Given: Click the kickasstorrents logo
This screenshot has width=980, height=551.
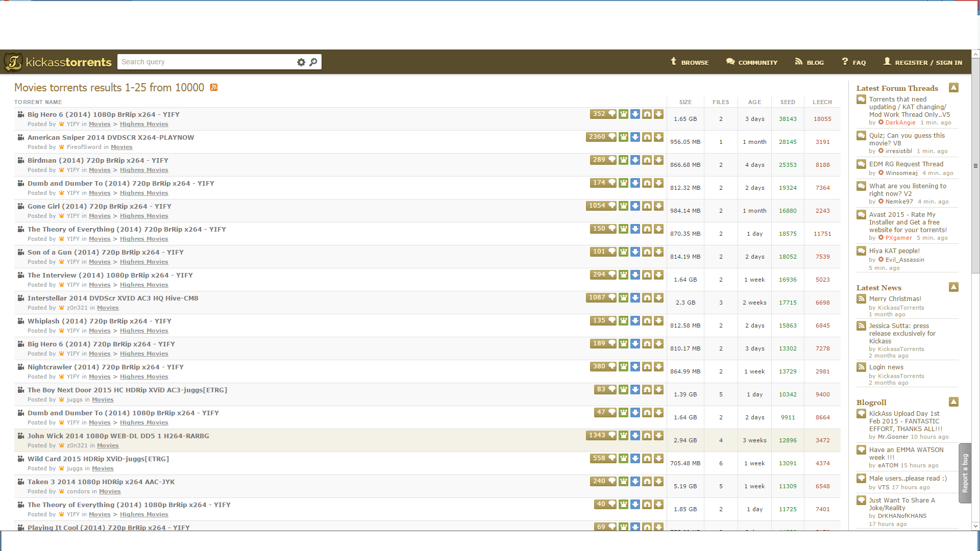Looking at the screenshot, I should pos(58,62).
